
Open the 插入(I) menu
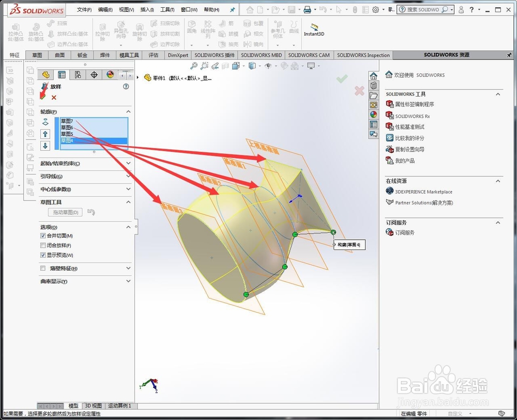[x=147, y=9]
